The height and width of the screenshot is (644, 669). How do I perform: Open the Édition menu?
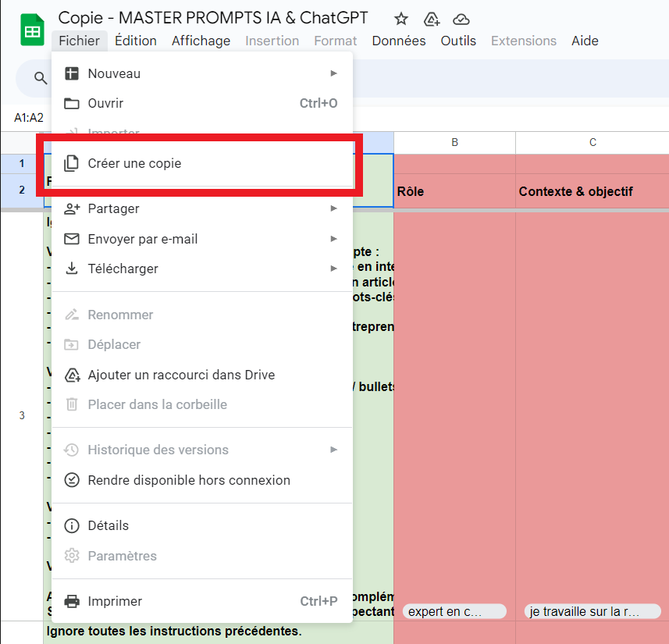136,41
